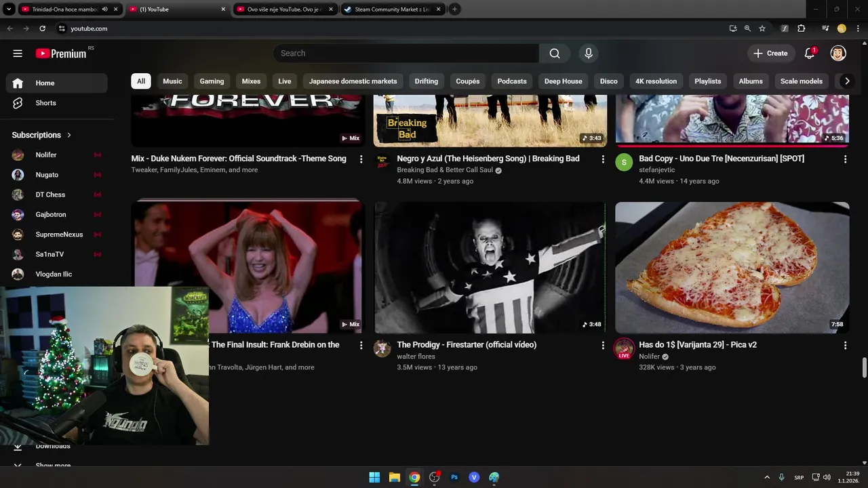Open Nugato subscription channel
The height and width of the screenshot is (488, 868).
click(x=57, y=175)
